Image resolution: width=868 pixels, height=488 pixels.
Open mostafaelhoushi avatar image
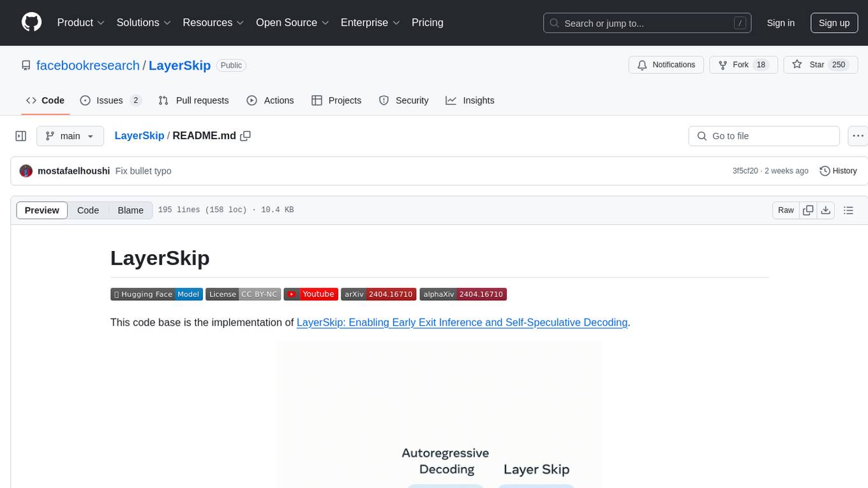(26, 171)
